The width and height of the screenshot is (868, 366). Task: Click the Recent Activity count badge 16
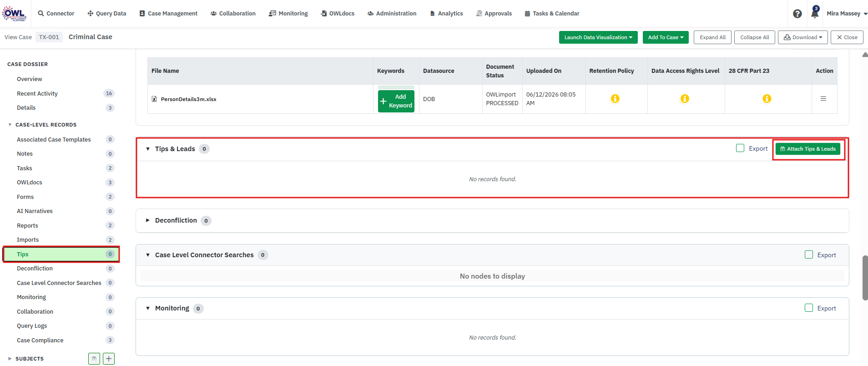tap(109, 93)
